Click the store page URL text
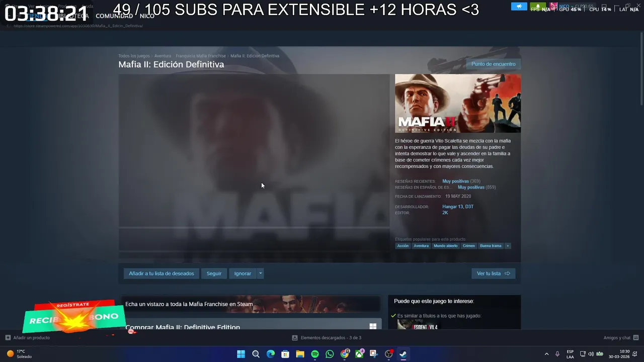 coord(78,26)
